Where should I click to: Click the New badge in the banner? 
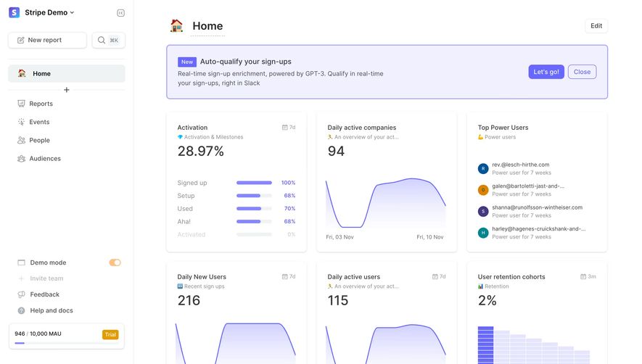[187, 62]
